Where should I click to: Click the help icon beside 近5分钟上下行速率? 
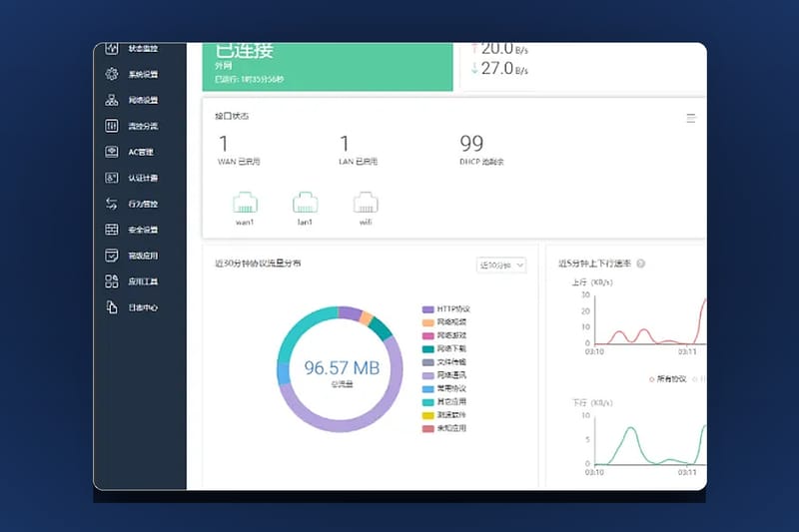[641, 264]
